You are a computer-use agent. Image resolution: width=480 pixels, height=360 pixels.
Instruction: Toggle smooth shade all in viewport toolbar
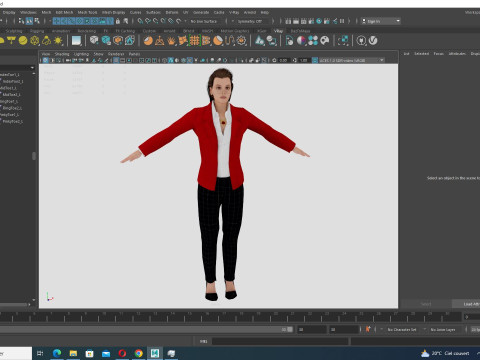click(171, 60)
